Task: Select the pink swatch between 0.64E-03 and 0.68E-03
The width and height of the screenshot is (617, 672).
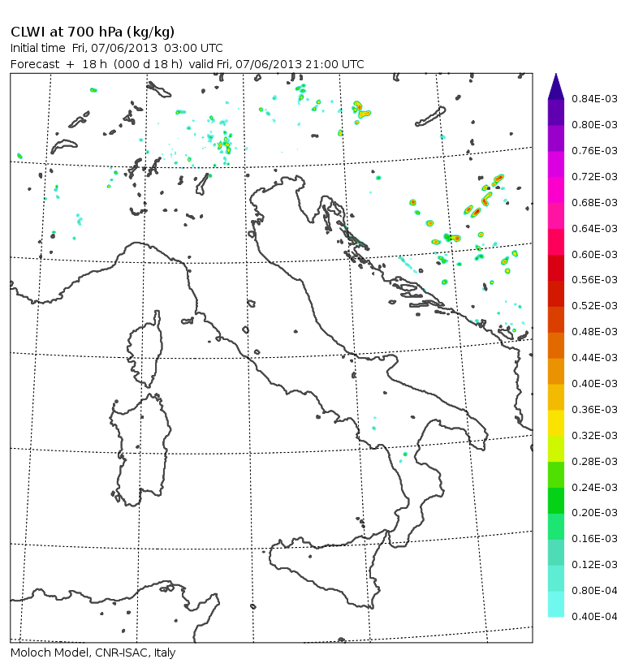Action: coord(555,216)
